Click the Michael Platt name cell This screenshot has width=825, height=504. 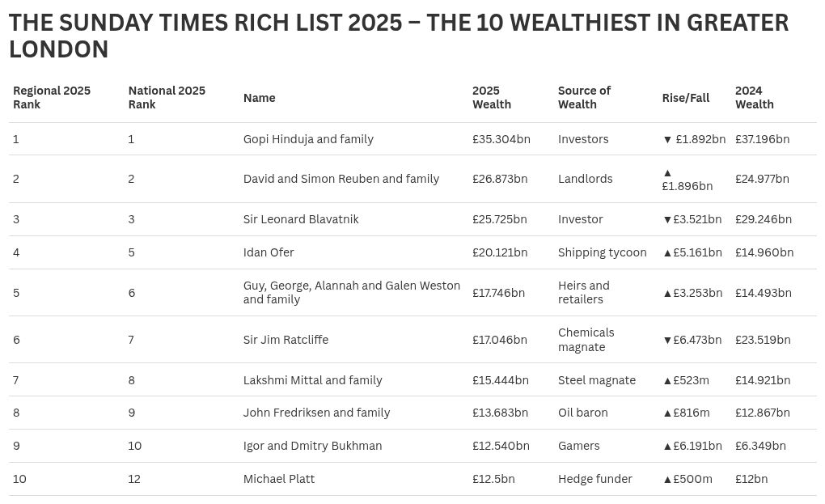pyautogui.click(x=279, y=479)
